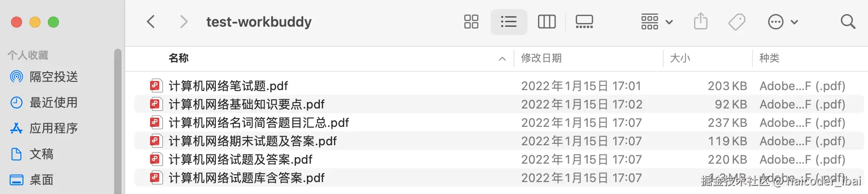
Task: Click PDF icon of 计算机网络期末试题及答案.pdf
Action: pyautogui.click(x=156, y=141)
